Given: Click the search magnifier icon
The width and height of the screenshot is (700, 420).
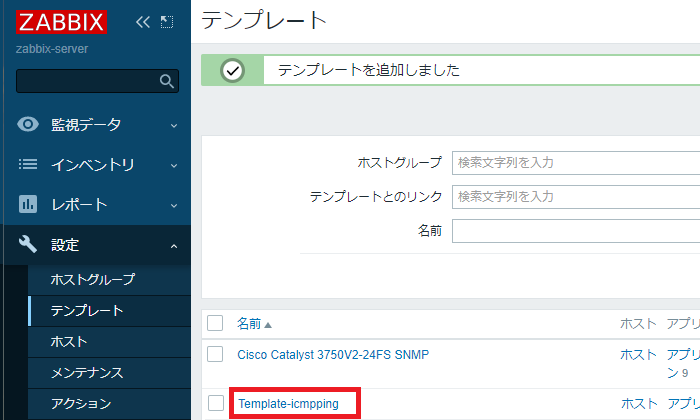Looking at the screenshot, I should [x=167, y=81].
